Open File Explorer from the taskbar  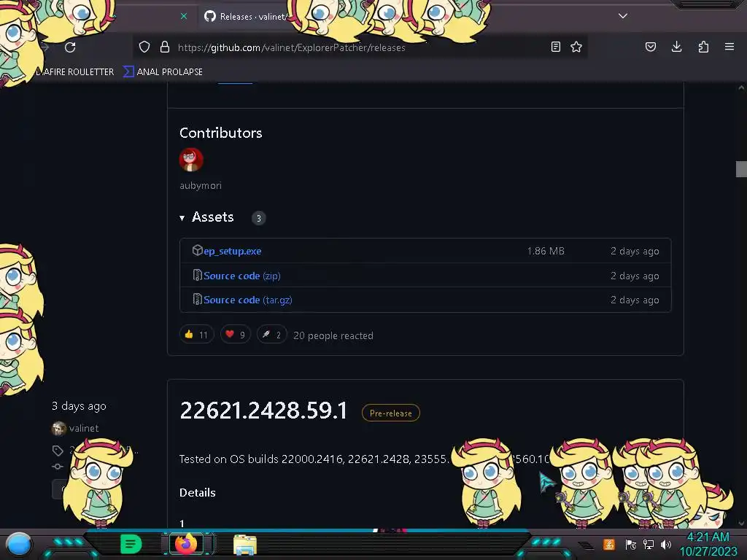pos(245,545)
